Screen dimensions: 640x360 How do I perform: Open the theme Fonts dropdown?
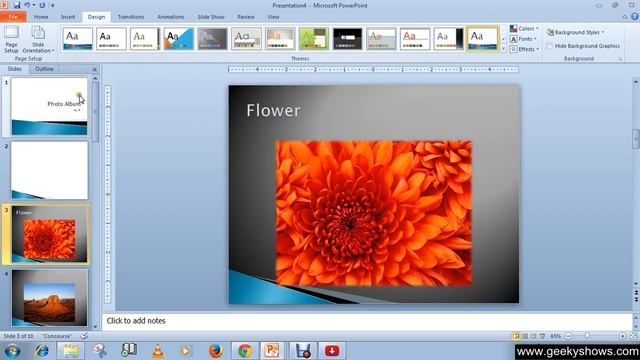pos(523,39)
